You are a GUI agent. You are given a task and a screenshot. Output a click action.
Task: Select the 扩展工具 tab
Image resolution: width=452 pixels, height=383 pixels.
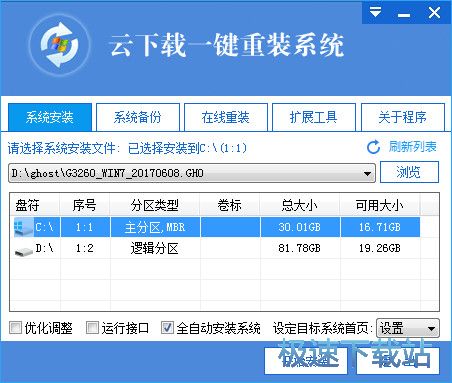[x=314, y=117]
